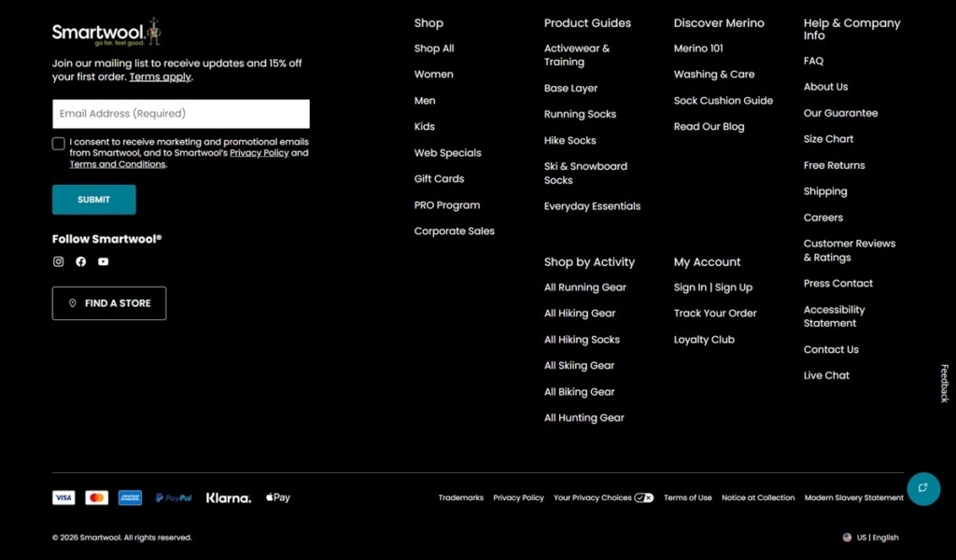The height and width of the screenshot is (560, 956).
Task: Open the Terms apply link
Action: click(x=160, y=77)
